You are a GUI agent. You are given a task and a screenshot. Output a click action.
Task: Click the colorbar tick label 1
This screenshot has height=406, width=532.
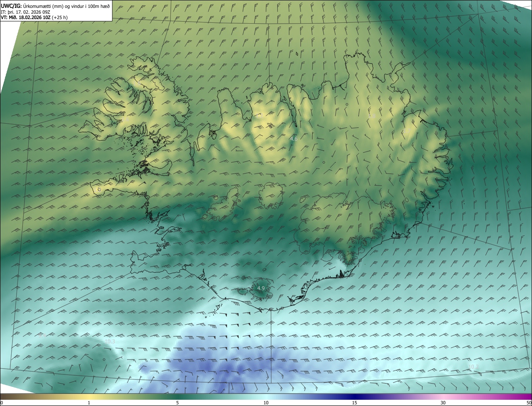[x=89, y=403]
